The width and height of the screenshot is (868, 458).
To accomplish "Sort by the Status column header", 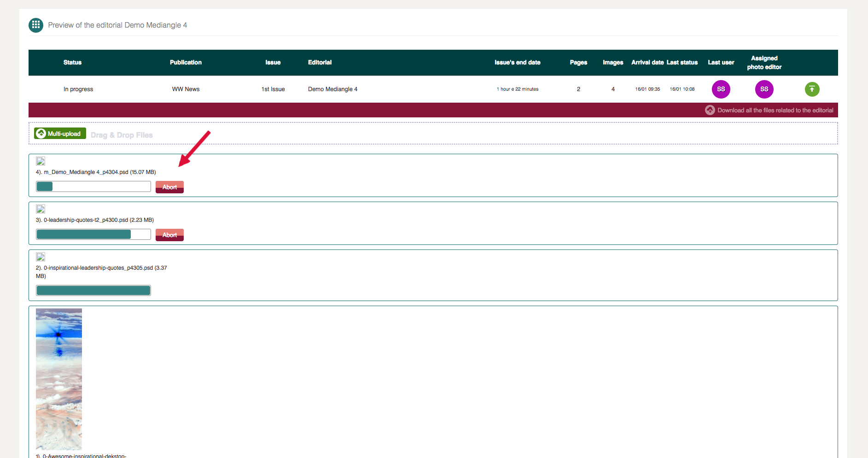I will point(72,63).
